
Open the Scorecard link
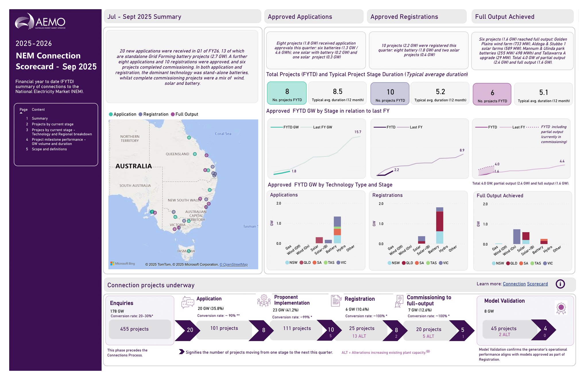point(537,284)
